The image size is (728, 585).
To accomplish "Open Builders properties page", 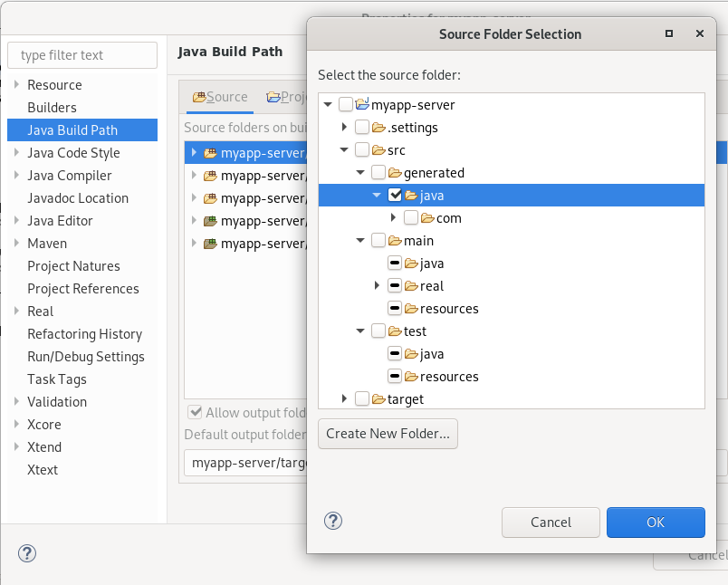I will [x=52, y=107].
